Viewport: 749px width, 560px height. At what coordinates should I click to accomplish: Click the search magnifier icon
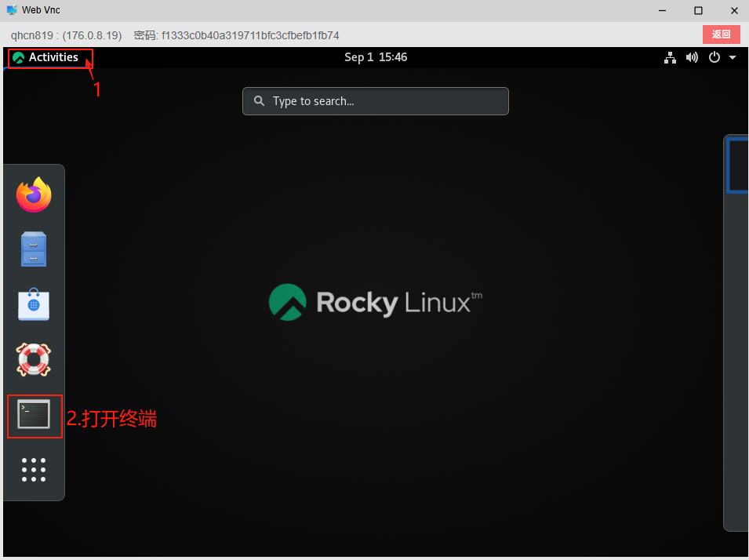tap(259, 101)
